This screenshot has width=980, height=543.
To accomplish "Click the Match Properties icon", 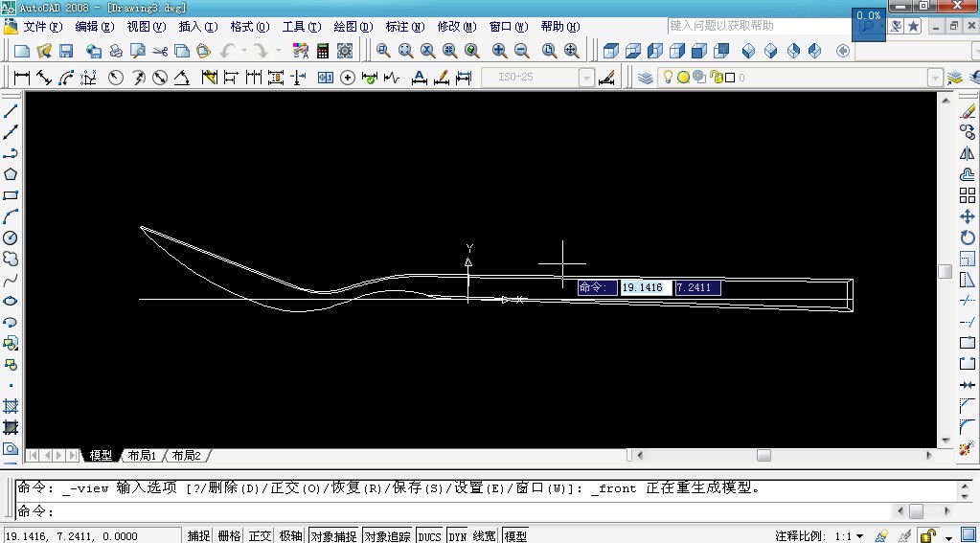I will tap(301, 52).
